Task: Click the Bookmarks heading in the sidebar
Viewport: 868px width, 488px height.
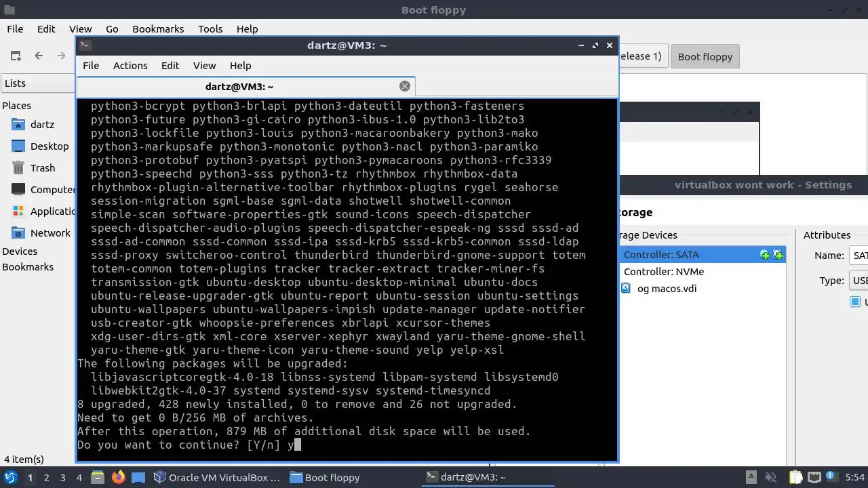Action: pos(28,267)
